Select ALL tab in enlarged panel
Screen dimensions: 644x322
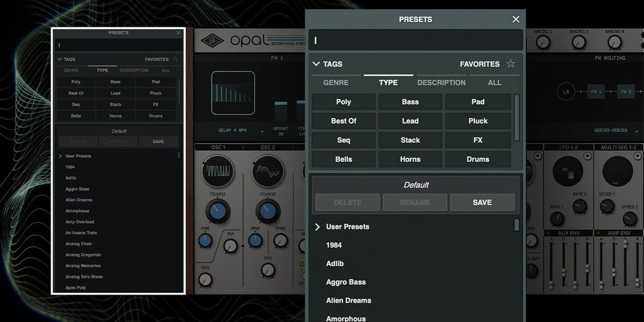click(494, 83)
